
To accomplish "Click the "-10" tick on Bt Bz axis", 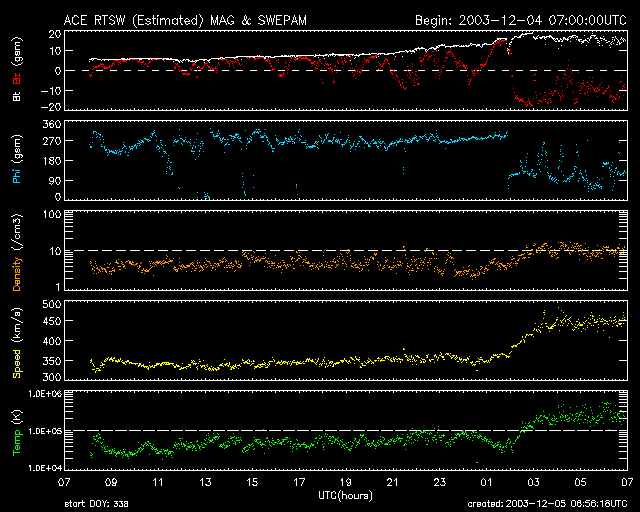I will (x=51, y=91).
